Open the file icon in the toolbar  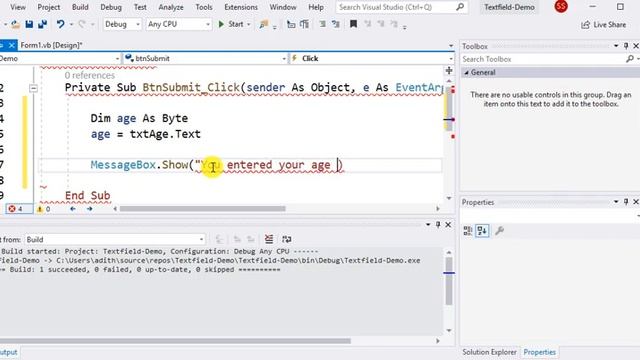coord(16,25)
